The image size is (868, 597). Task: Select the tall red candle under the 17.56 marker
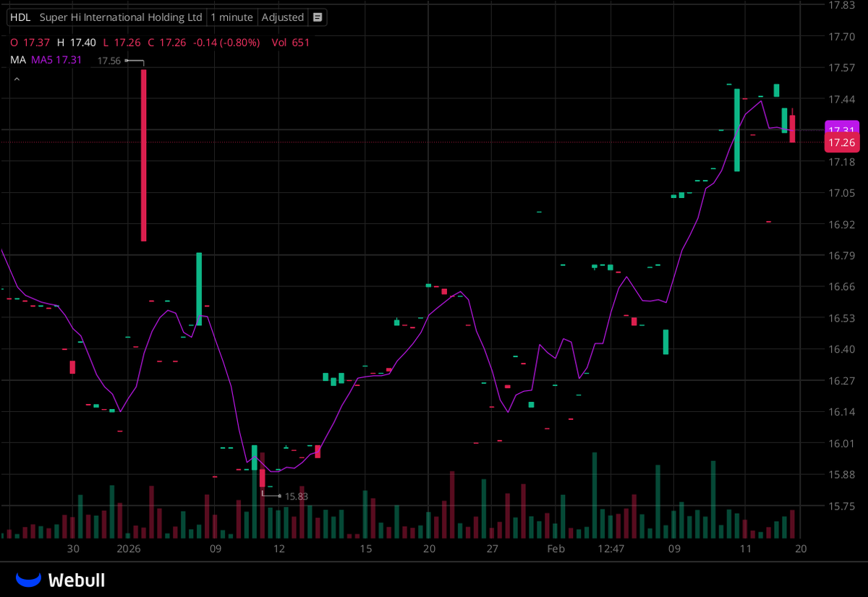coord(144,155)
